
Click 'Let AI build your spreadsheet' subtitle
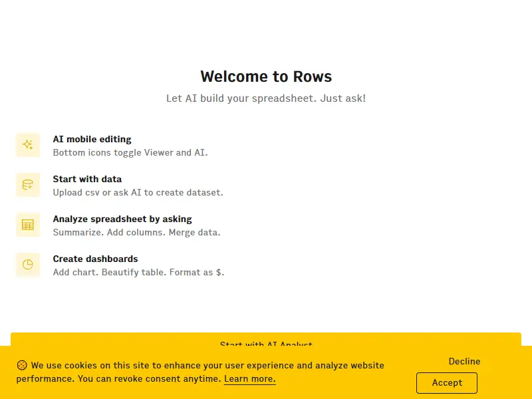[266, 98]
